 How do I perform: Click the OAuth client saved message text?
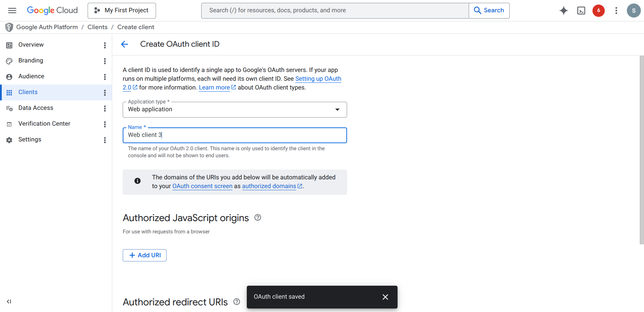[279, 297]
